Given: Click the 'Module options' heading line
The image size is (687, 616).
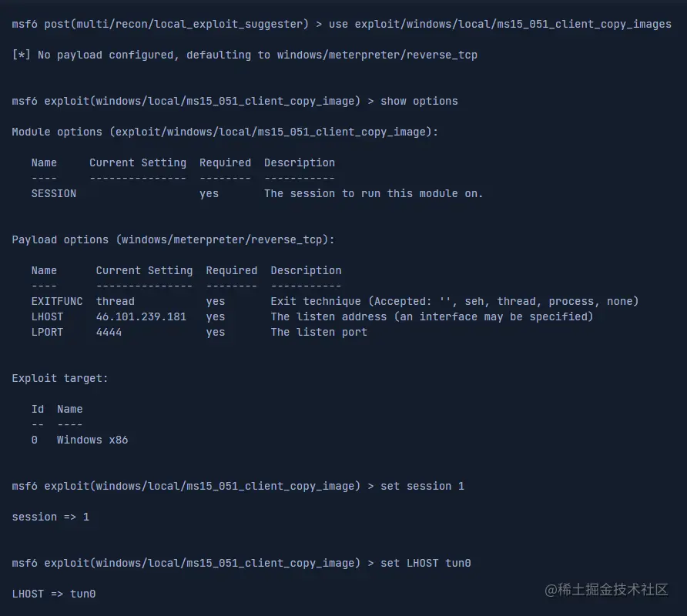Looking at the screenshot, I should tap(225, 132).
